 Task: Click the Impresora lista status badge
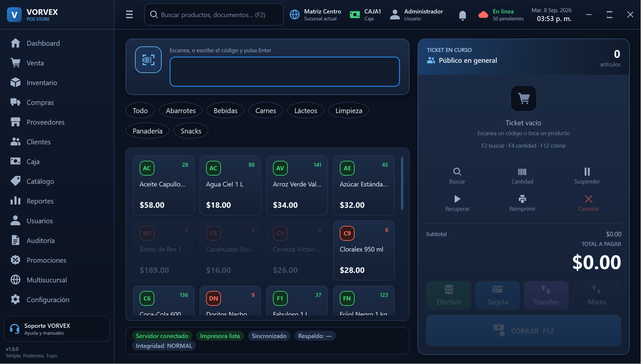tap(220, 336)
